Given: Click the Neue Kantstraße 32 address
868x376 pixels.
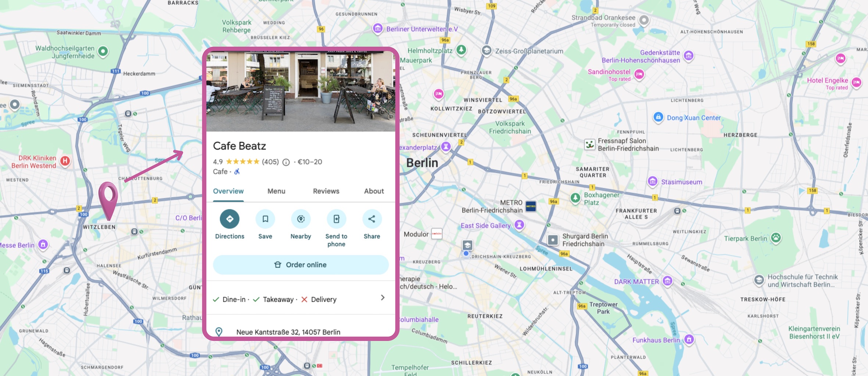Looking at the screenshot, I should click(x=288, y=332).
